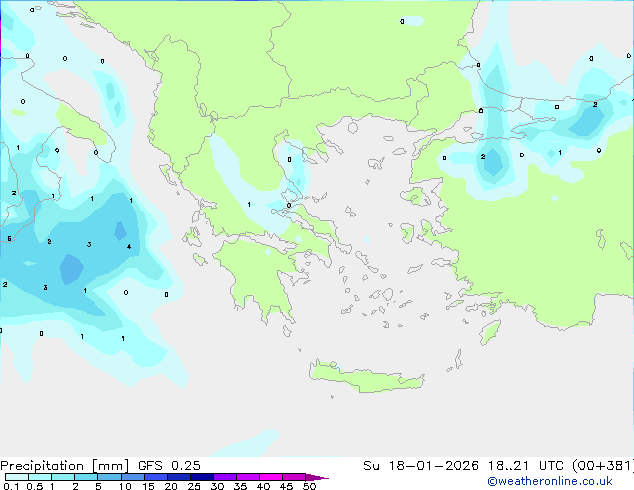The height and width of the screenshot is (490, 634).
Task: Click the 'Precipitation [mm]' title text
Action: tap(65, 466)
